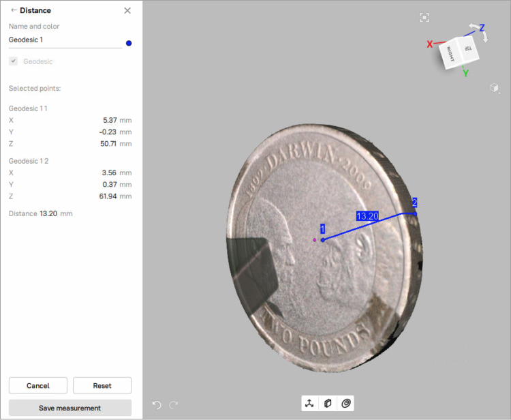
Task: Toggle the model rendering mode icon
Action: tap(328, 404)
